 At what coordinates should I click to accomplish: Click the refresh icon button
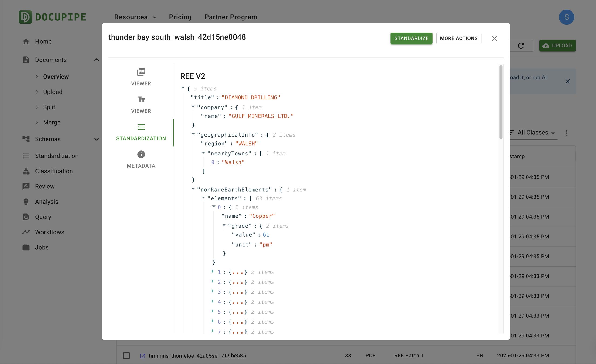pos(521,46)
